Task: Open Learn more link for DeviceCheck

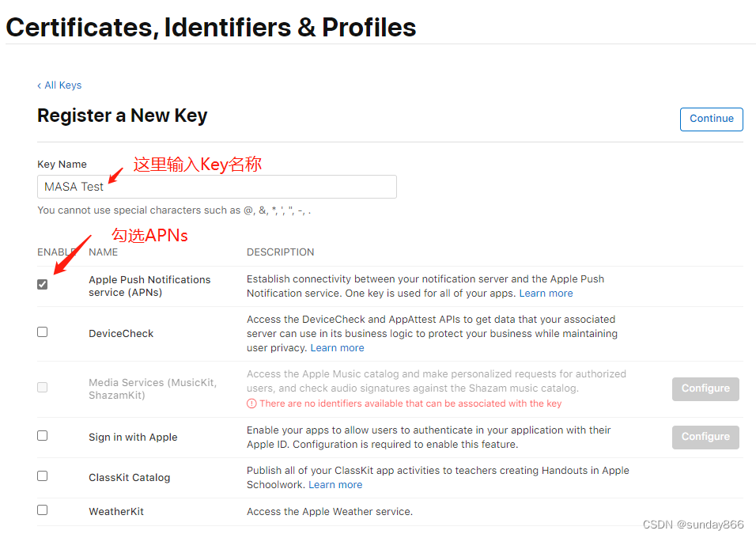Action: tap(337, 348)
